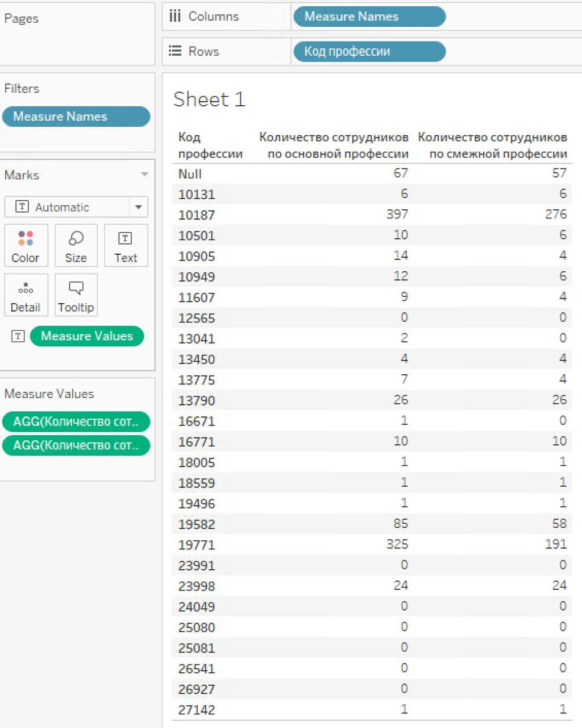Viewport: 582px width, 728px height.
Task: Click row label 13790
Action: [197, 400]
